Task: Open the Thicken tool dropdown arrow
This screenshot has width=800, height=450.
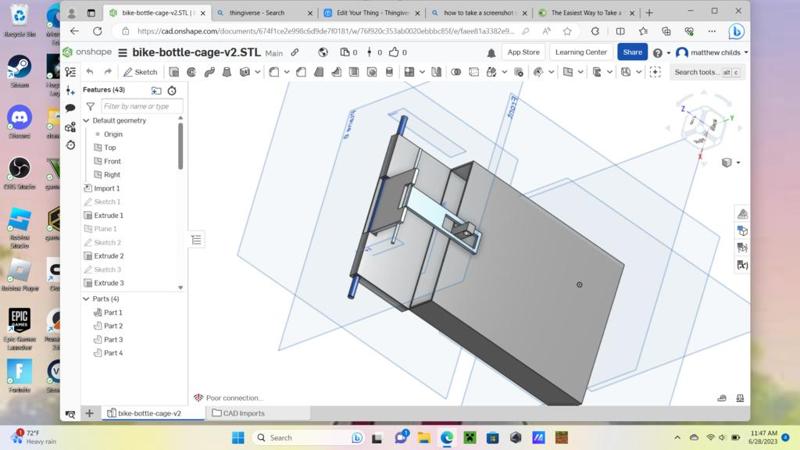Action: [257, 72]
